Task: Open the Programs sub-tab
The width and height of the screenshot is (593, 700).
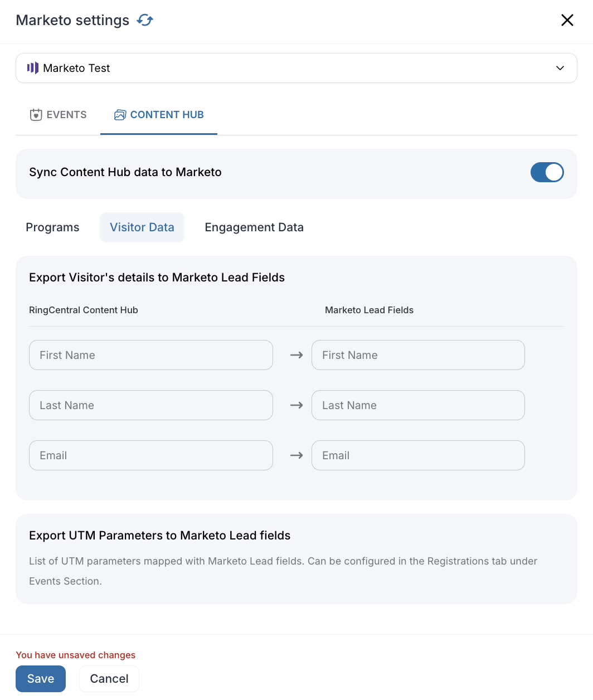Action: [52, 227]
